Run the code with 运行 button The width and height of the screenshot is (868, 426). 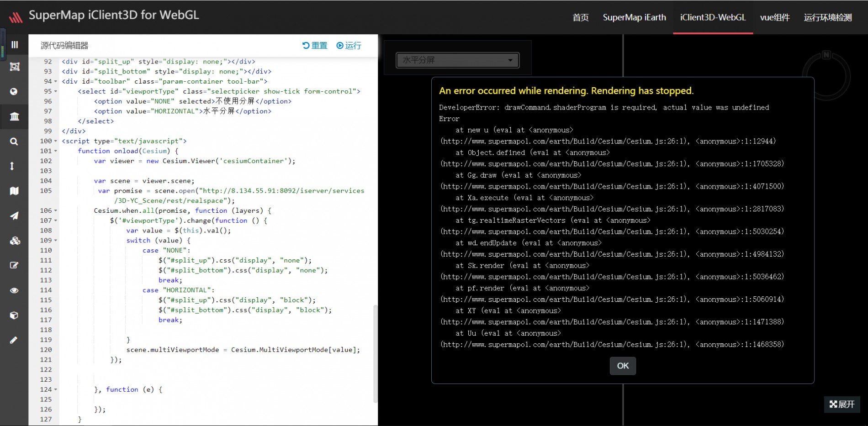(349, 46)
